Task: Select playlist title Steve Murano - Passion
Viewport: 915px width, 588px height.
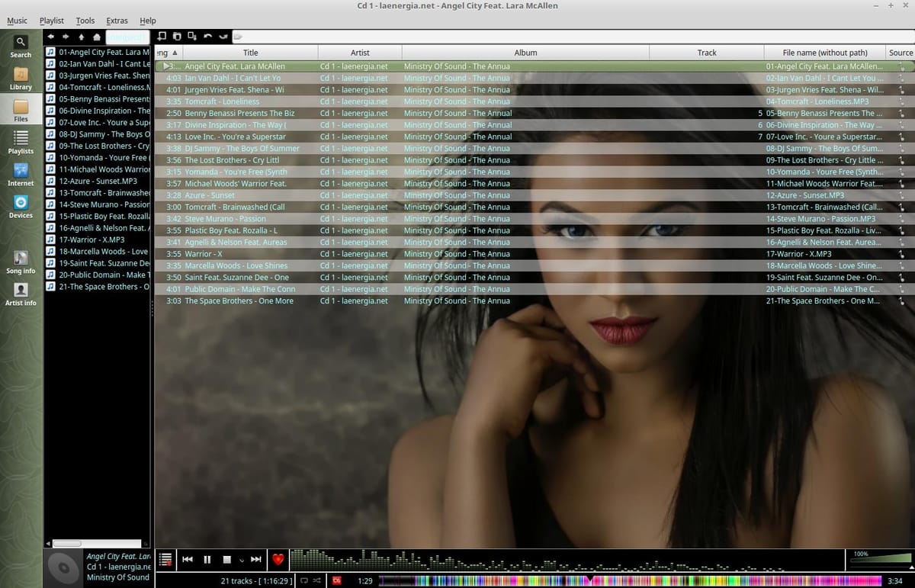Action: click(225, 219)
